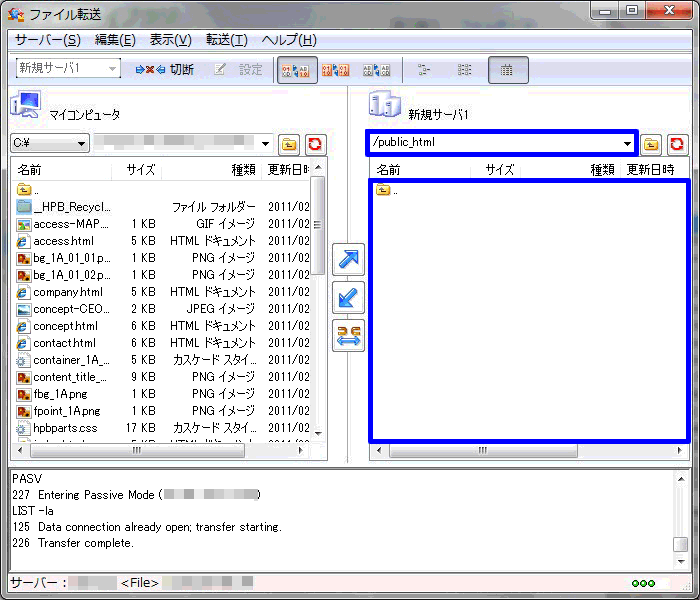The height and width of the screenshot is (600, 700).
Task: Click log pane scroll down arrow
Action: coord(681,562)
